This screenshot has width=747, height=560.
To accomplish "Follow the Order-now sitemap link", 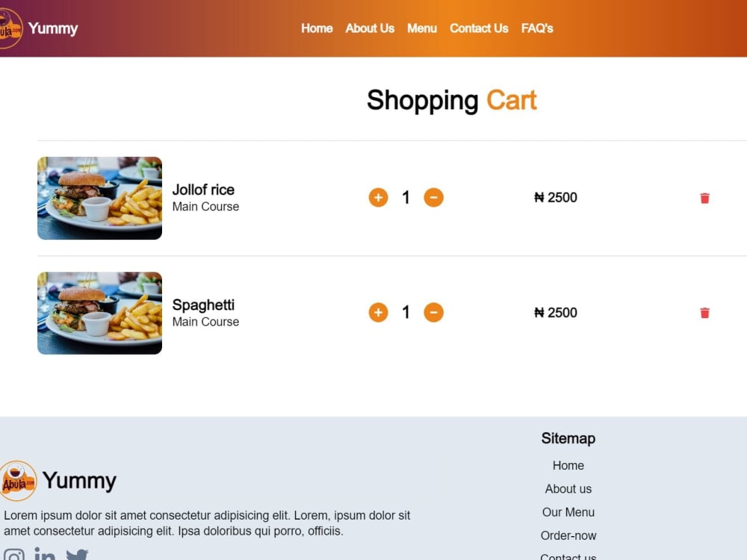I will click(568, 535).
